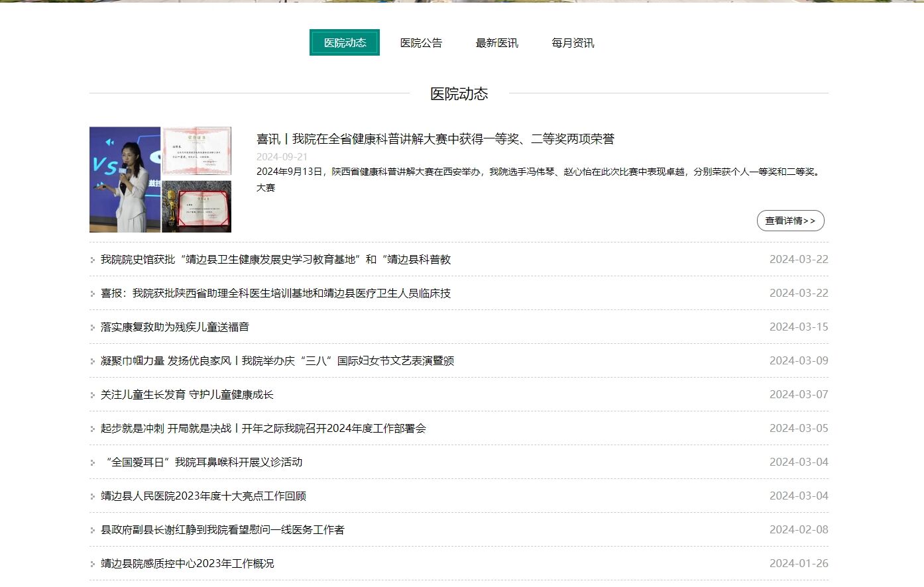924x587 pixels.
Task: Open 院感质控中心2023年工作概况 article
Action: click(x=187, y=564)
